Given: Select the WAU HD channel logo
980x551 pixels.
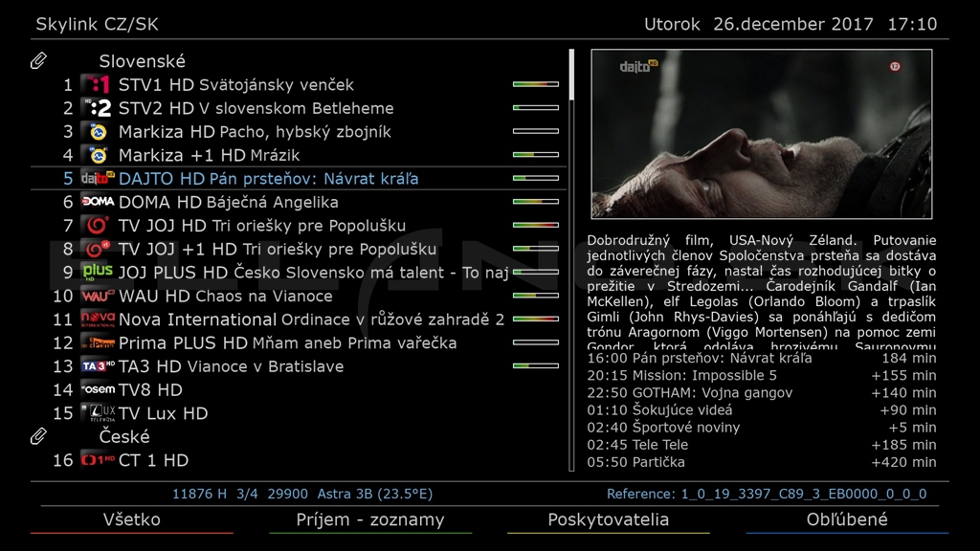Looking at the screenshot, I should click(x=98, y=297).
